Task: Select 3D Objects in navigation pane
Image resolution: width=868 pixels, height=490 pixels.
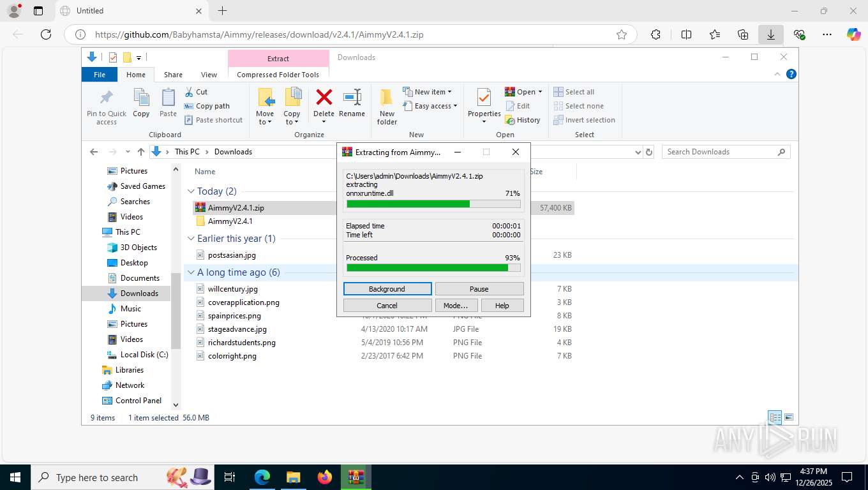Action: tap(138, 248)
